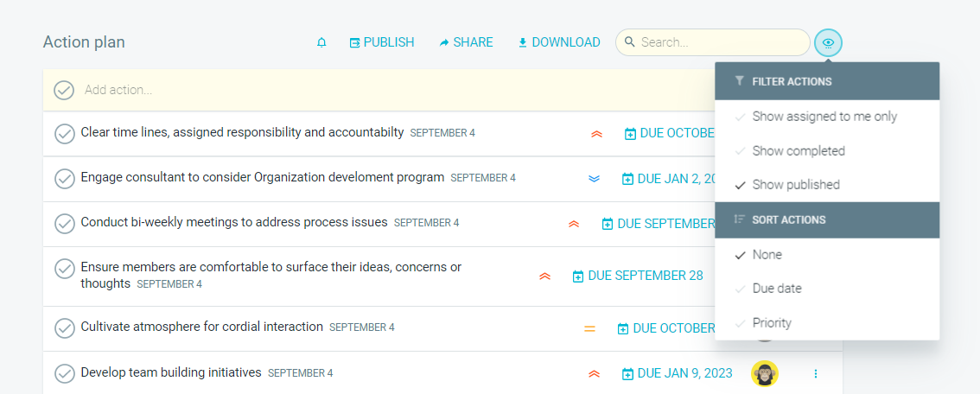
Task: Click DUE JAN 9, 2023 date
Action: 677,374
